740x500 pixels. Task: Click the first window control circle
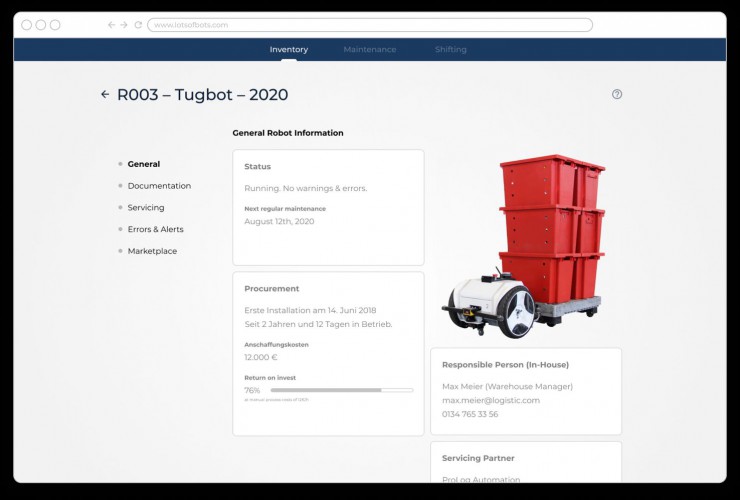(x=27, y=25)
